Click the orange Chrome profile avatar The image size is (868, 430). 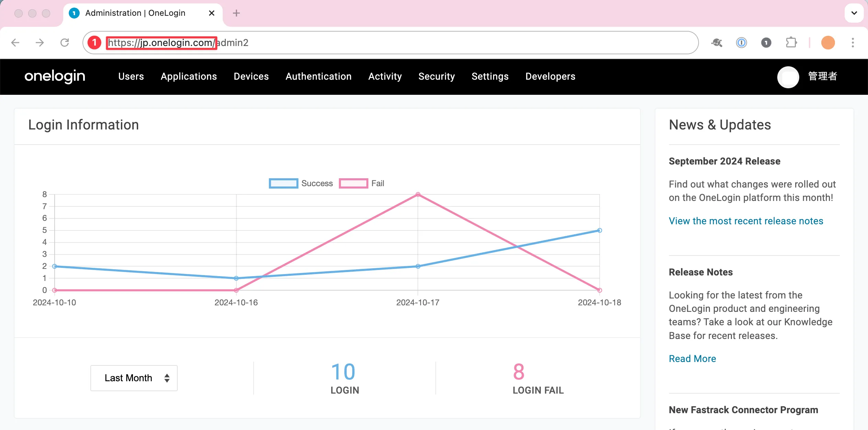tap(828, 43)
